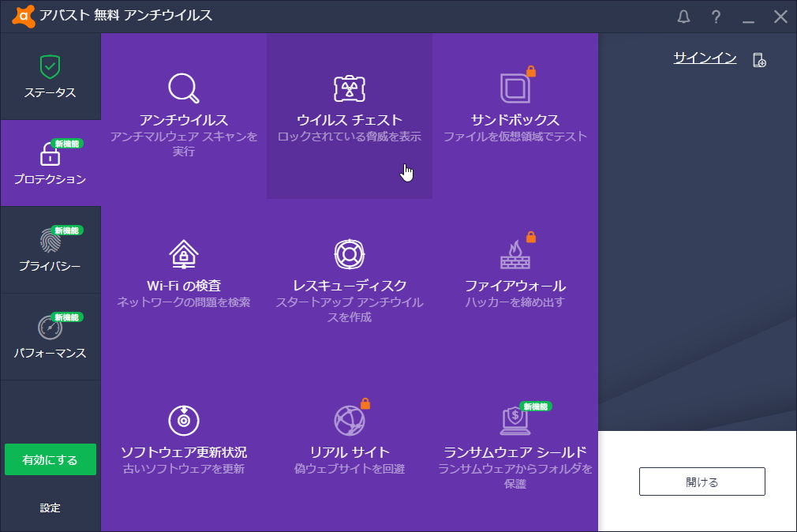Select the サンドボックス feature

515,118
